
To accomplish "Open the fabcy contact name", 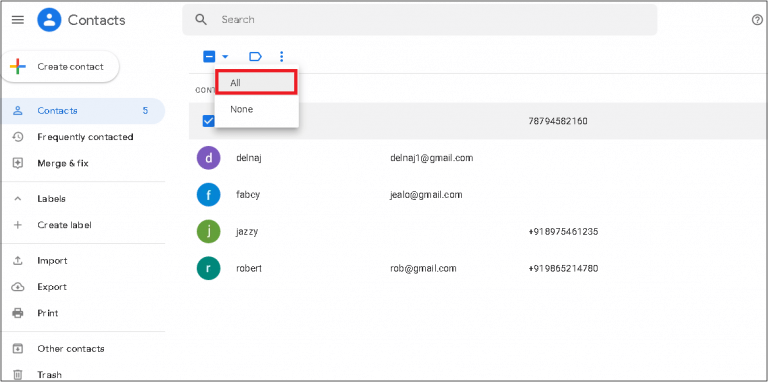I will (248, 195).
